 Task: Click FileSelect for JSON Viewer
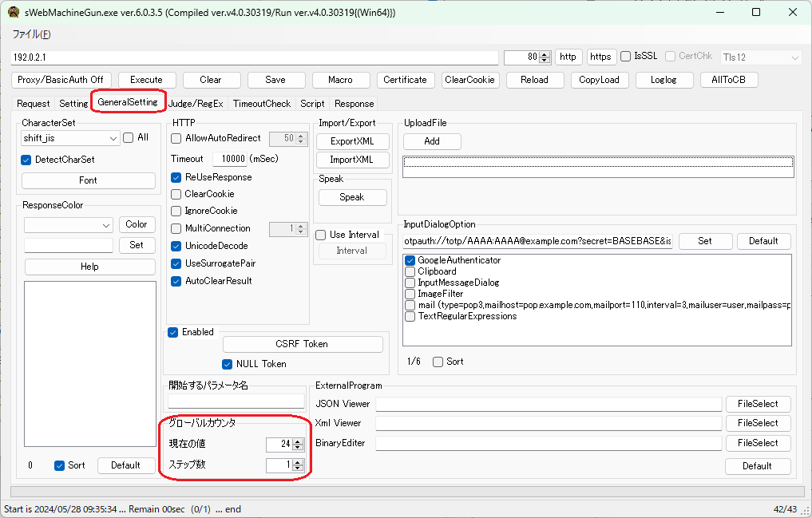[x=758, y=404]
